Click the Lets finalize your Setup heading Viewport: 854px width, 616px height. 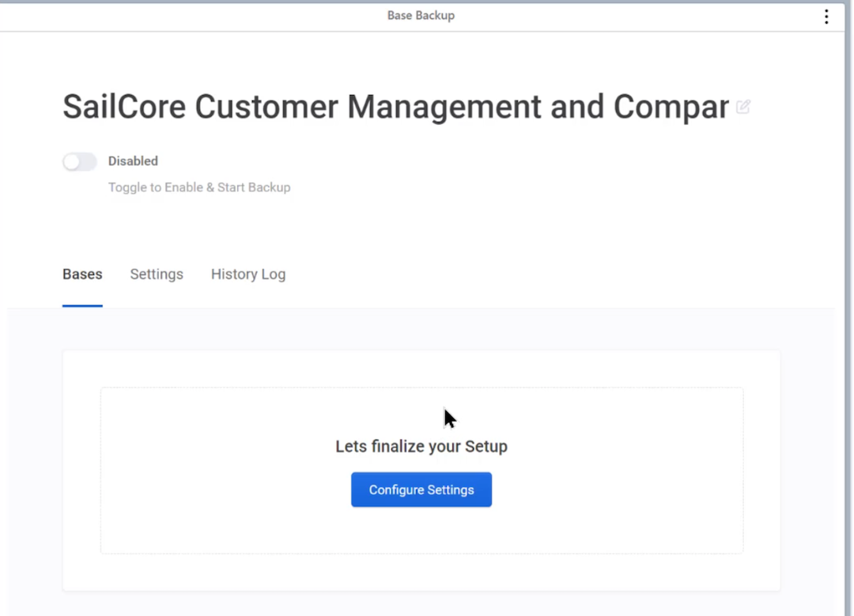point(421,447)
